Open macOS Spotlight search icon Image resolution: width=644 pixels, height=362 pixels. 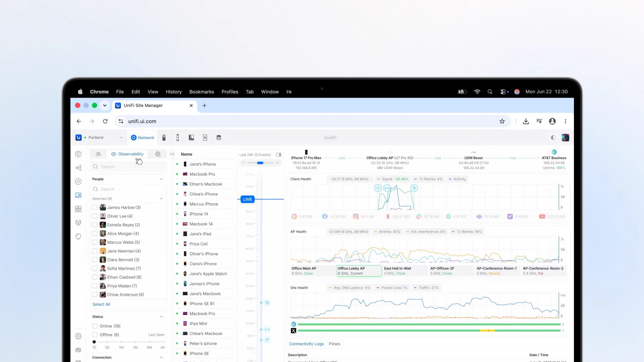tap(490, 92)
